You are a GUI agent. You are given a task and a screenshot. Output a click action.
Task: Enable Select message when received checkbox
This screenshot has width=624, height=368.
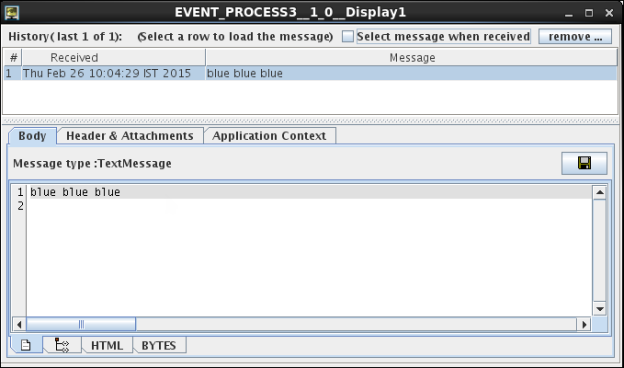point(348,37)
